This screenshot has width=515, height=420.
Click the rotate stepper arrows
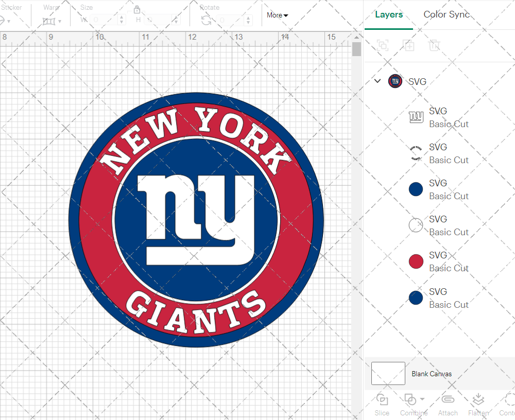tap(248, 20)
